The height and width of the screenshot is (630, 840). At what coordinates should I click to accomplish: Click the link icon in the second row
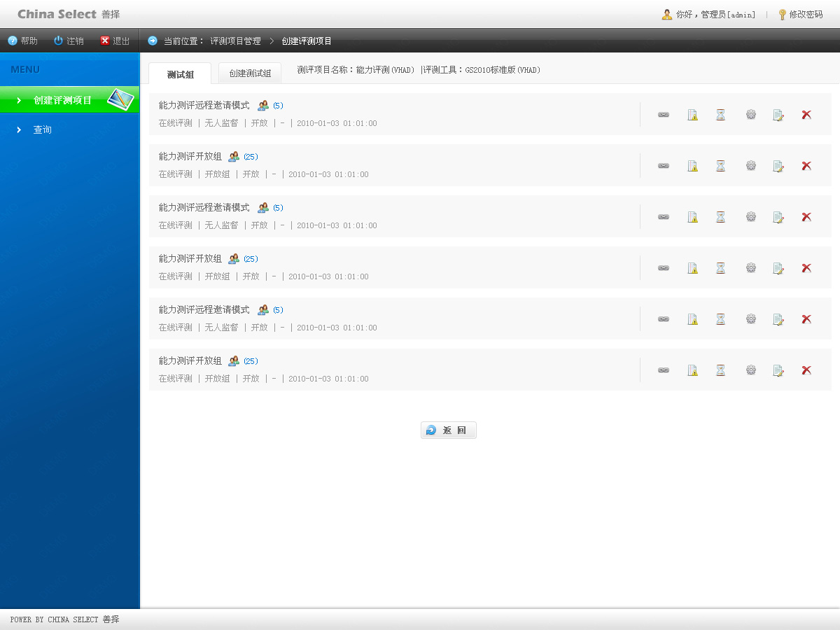click(664, 166)
